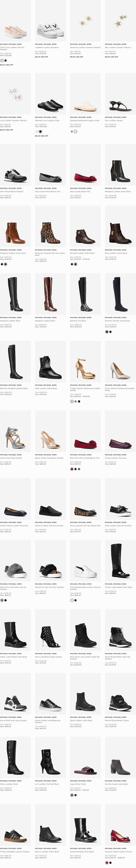Open Tracey Logo Rubber Rain Boot image

coord(120,561)
